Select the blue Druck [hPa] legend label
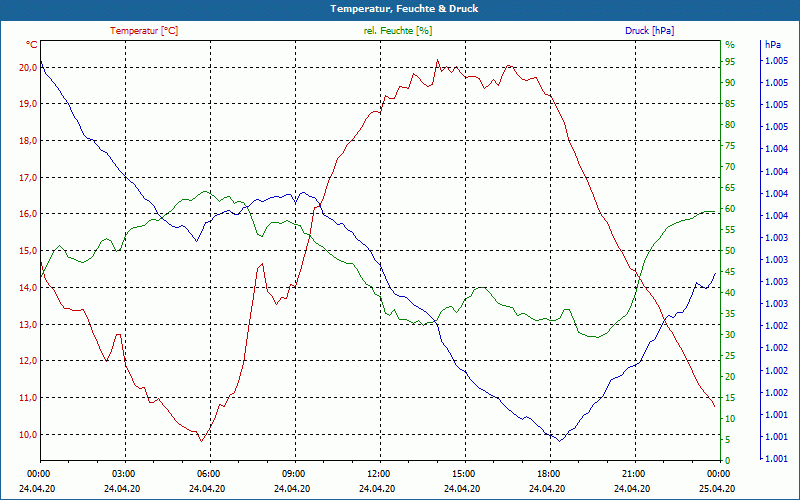800x500 pixels. (649, 31)
